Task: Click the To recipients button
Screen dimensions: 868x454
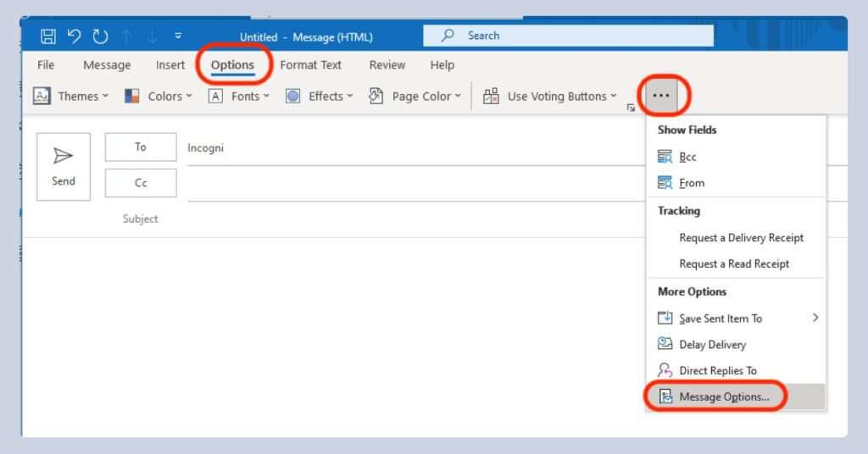Action: pos(141,147)
